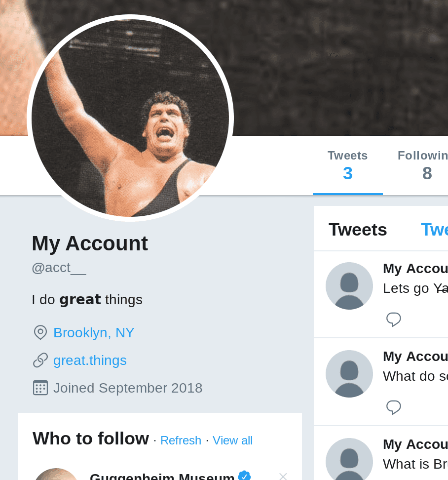Viewport: 448px width, 480px height.
Task: Refresh the Who to follow suggestions
Action: 181,440
